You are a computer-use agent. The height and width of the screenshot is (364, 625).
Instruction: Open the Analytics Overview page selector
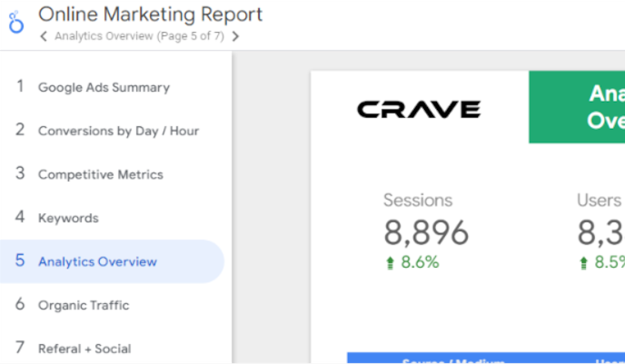pyautogui.click(x=140, y=36)
